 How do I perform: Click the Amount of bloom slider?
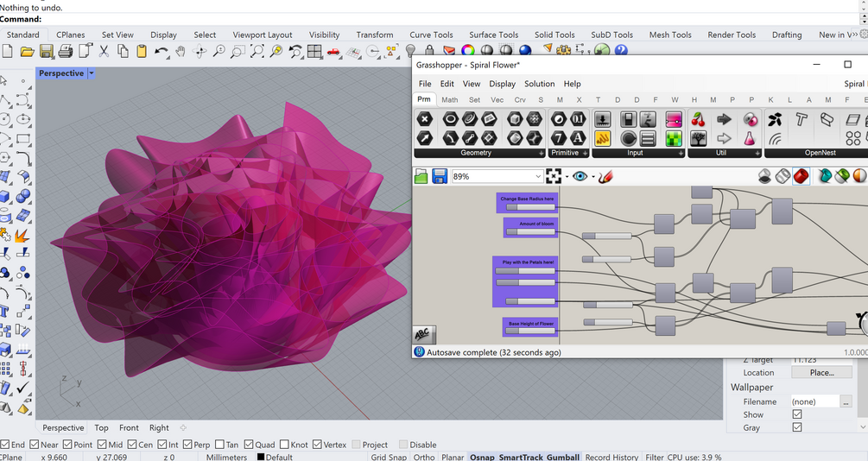[x=531, y=232]
